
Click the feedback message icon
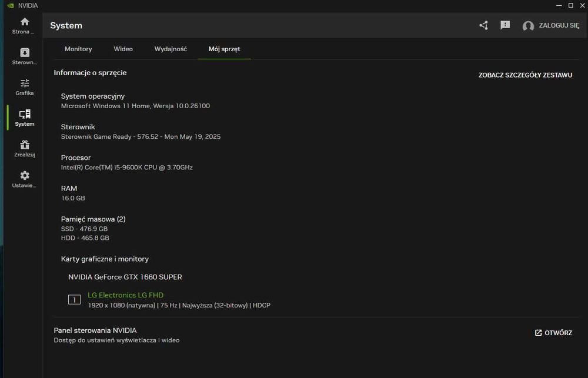(505, 25)
